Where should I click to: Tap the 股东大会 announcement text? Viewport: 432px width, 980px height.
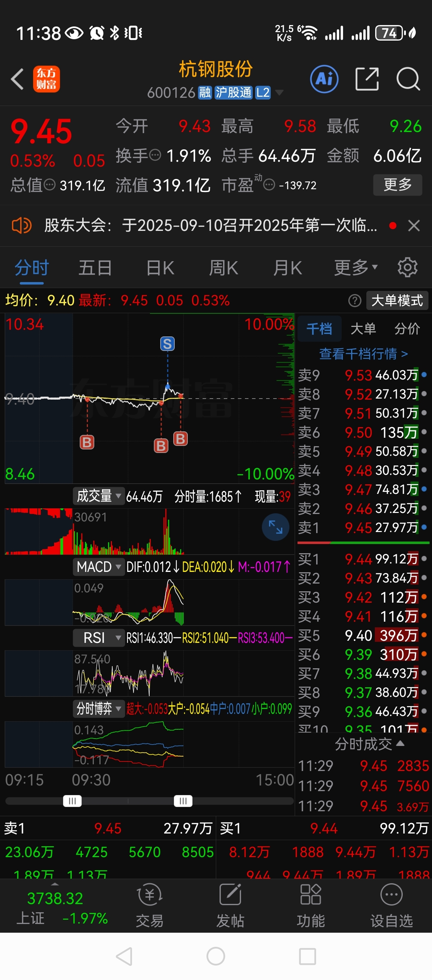[211, 226]
